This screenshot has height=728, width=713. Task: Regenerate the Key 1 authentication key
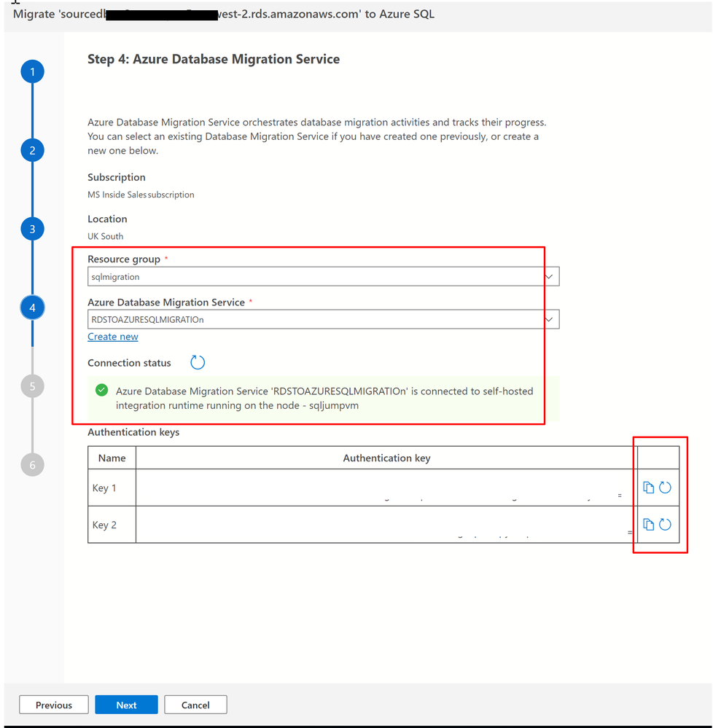coord(665,488)
